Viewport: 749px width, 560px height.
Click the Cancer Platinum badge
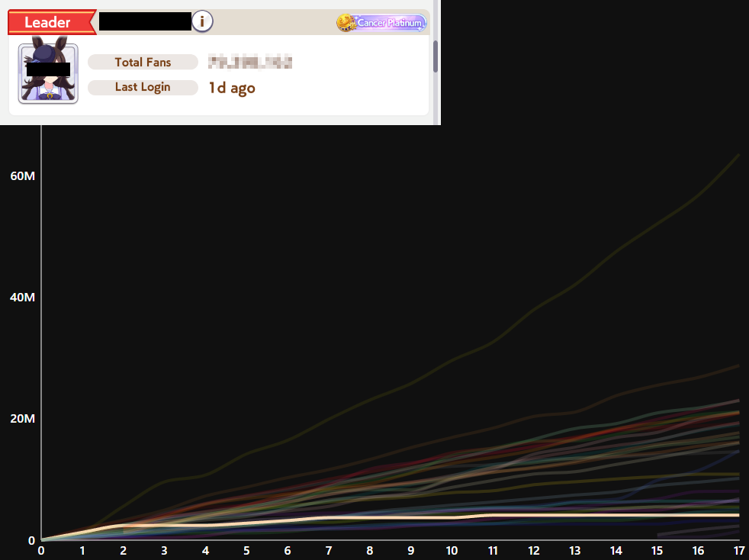click(381, 22)
